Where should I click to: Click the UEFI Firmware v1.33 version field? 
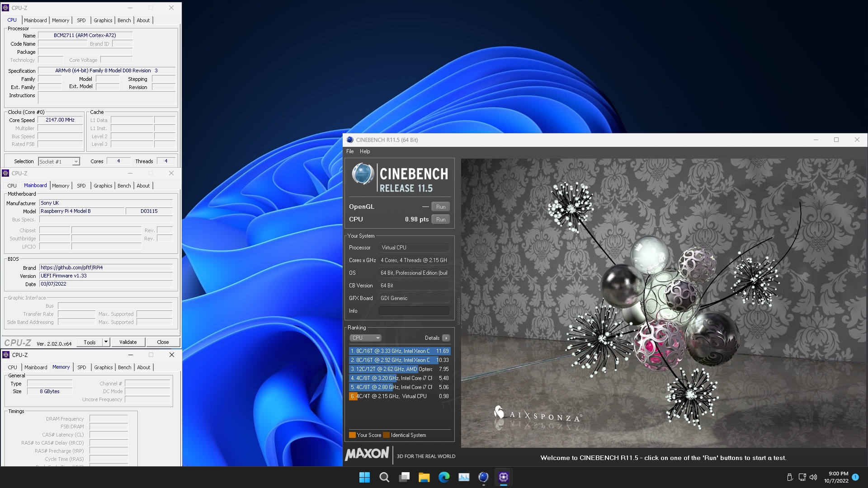(106, 276)
